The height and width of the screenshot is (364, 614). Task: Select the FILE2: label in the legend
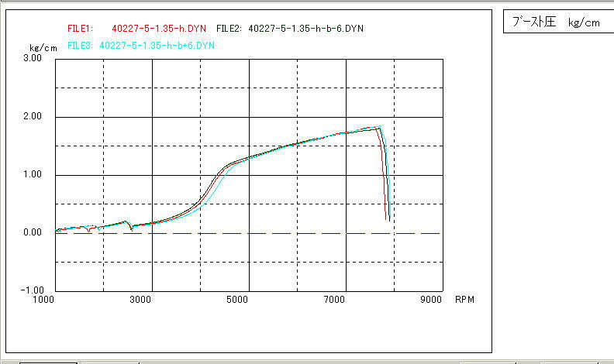pos(229,29)
